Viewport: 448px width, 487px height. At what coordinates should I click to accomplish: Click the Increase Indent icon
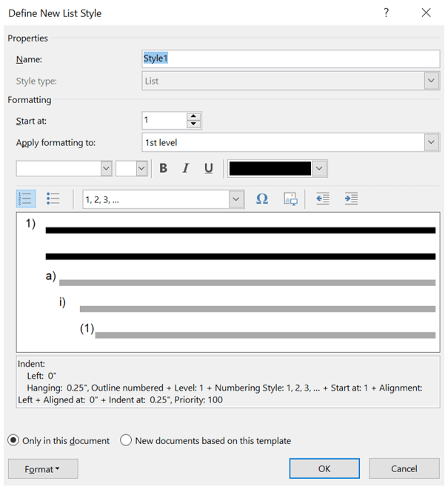pos(351,199)
